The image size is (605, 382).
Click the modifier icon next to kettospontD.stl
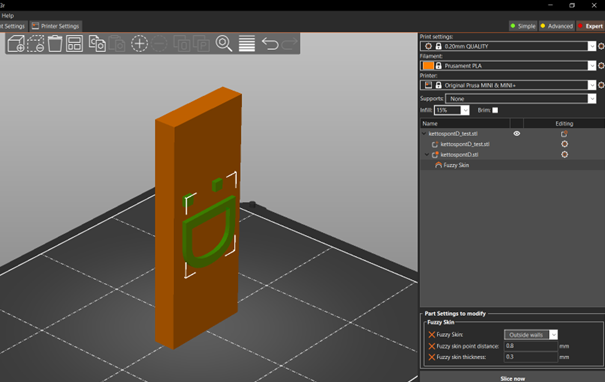[x=435, y=155]
